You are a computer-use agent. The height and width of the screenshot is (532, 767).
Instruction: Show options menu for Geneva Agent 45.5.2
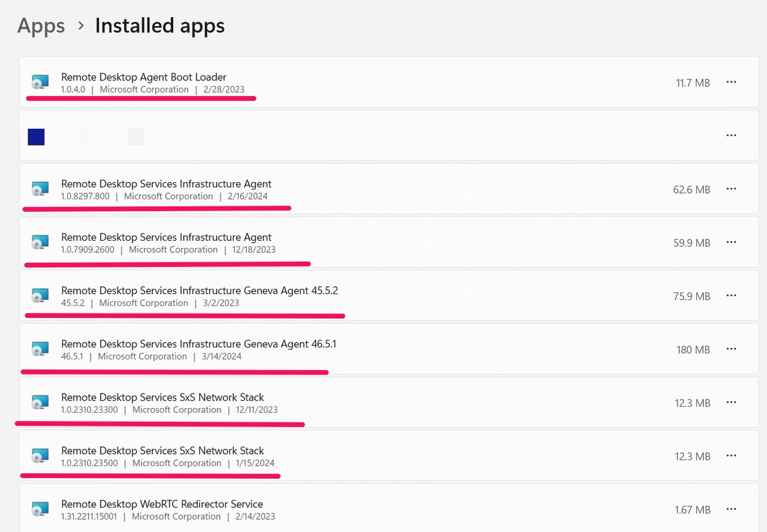(x=731, y=295)
